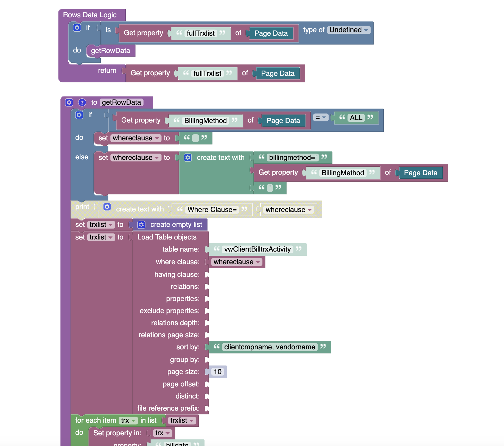
Task: Select the getRowData call block
Action: coord(110,51)
